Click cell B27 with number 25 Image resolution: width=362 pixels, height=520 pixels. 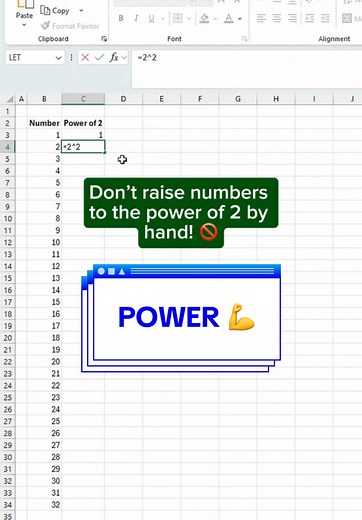point(44,421)
